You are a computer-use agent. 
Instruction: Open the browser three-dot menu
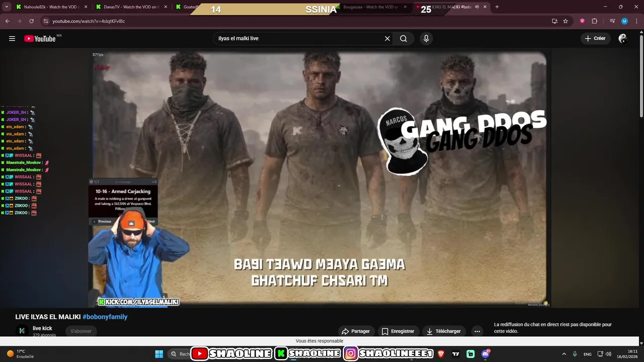pyautogui.click(x=636, y=21)
